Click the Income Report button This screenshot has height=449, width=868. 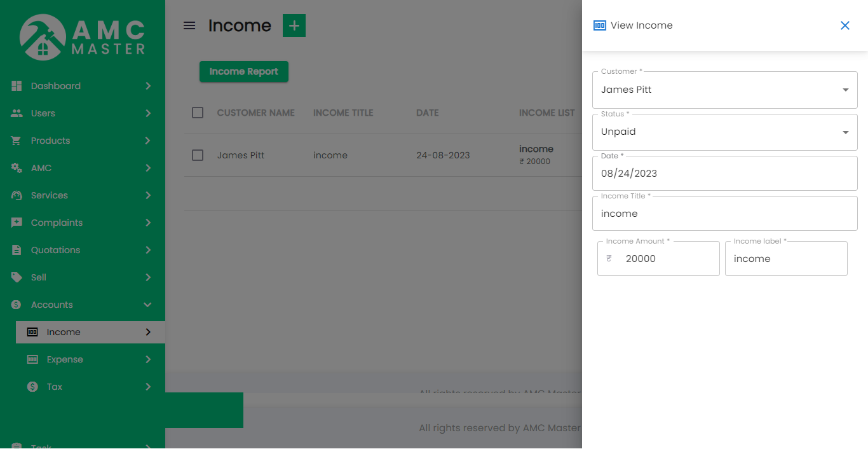click(244, 72)
